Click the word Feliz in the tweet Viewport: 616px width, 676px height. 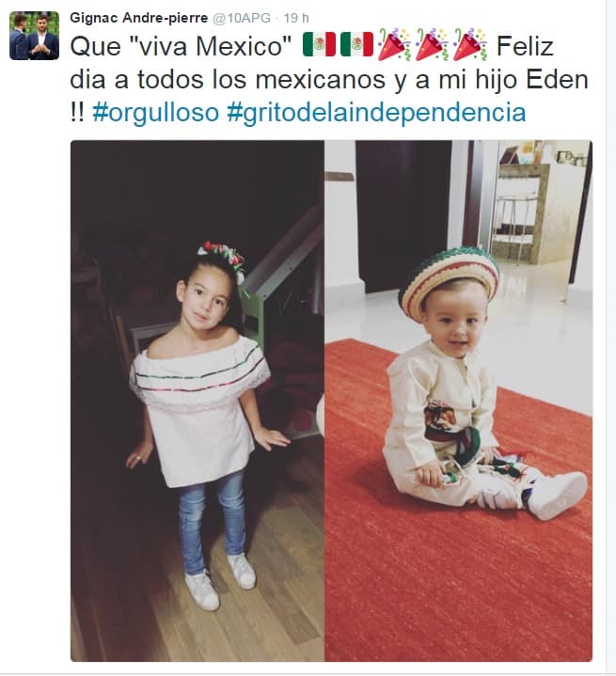[525, 46]
